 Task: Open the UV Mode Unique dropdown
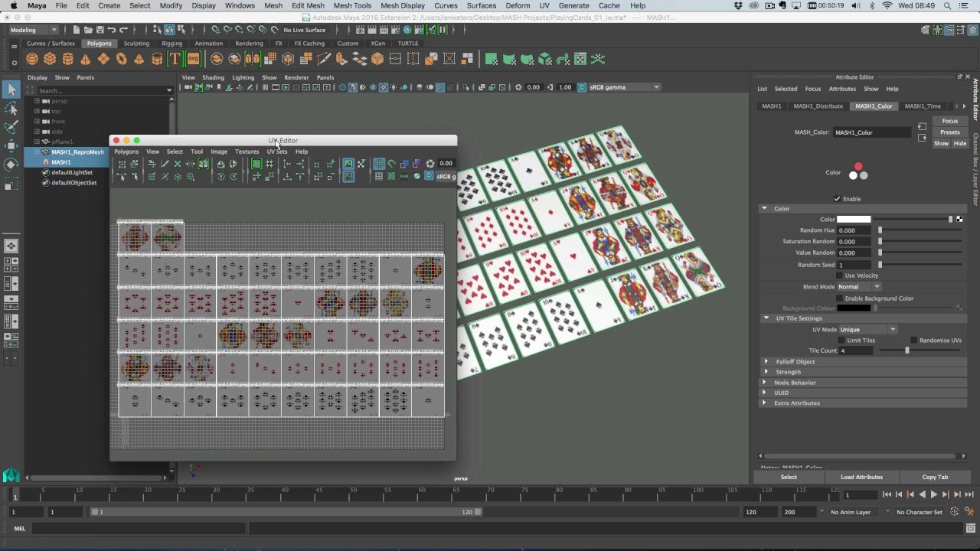click(867, 330)
